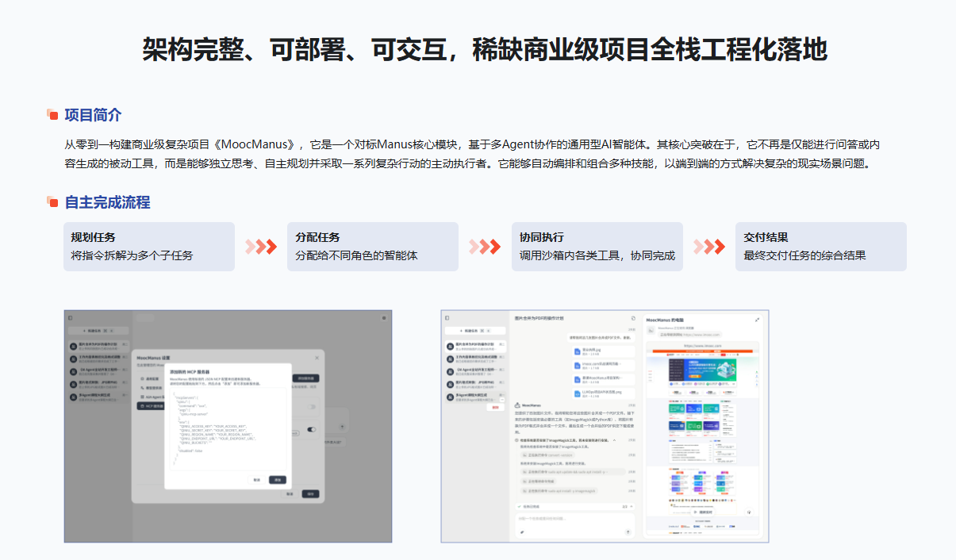The image size is (956, 560).
Task: Toggle the disabled MCP server switch
Action: (x=311, y=407)
